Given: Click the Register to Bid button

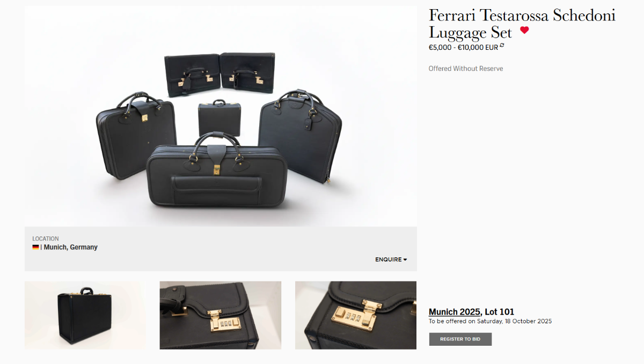Looking at the screenshot, I should (460, 339).
